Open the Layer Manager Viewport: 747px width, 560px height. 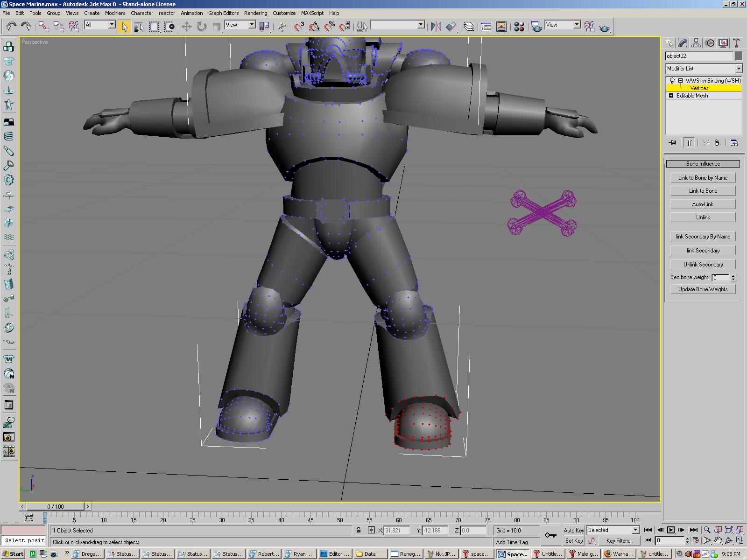click(x=468, y=27)
